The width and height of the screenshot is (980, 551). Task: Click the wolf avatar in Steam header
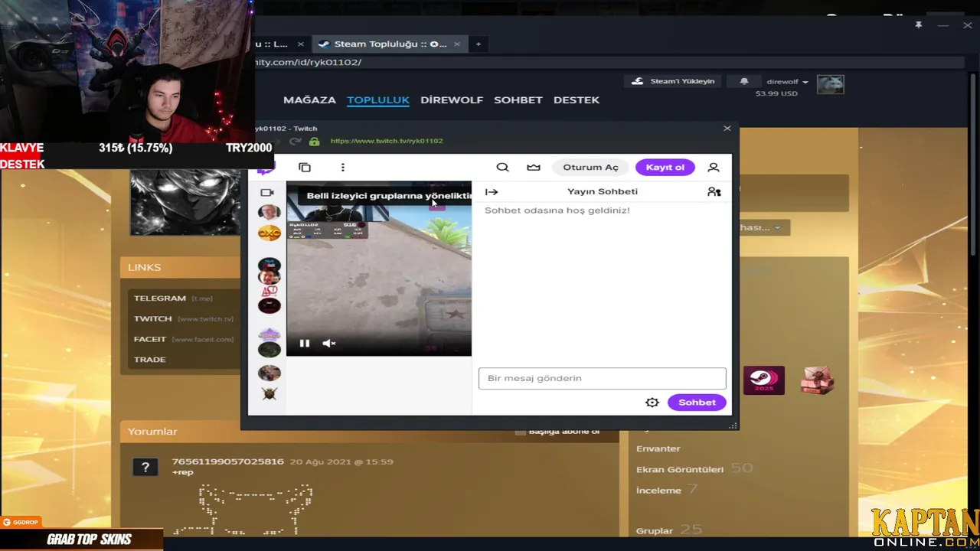[831, 84]
